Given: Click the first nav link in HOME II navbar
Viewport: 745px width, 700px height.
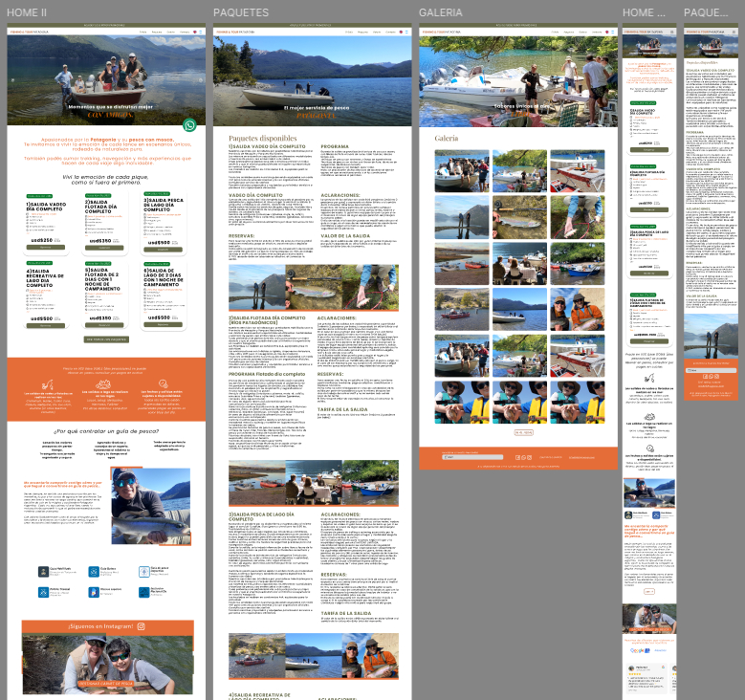Looking at the screenshot, I should [x=143, y=32].
